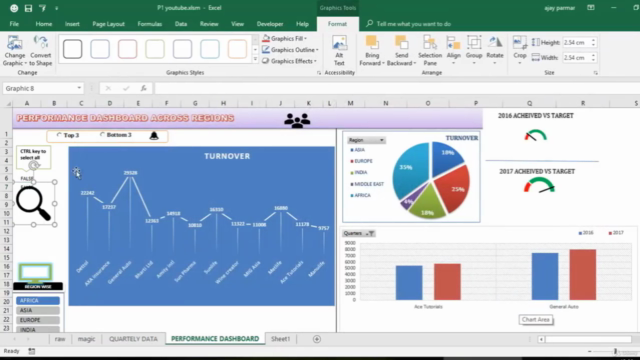This screenshot has width=640, height=360.
Task: Switch to Formulas ribbon tab
Action: pyautogui.click(x=150, y=24)
